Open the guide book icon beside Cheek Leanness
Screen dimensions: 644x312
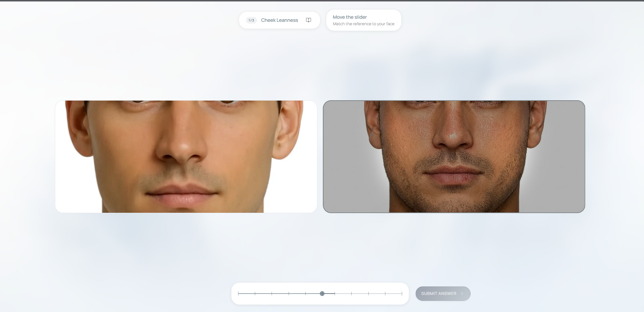308,20
